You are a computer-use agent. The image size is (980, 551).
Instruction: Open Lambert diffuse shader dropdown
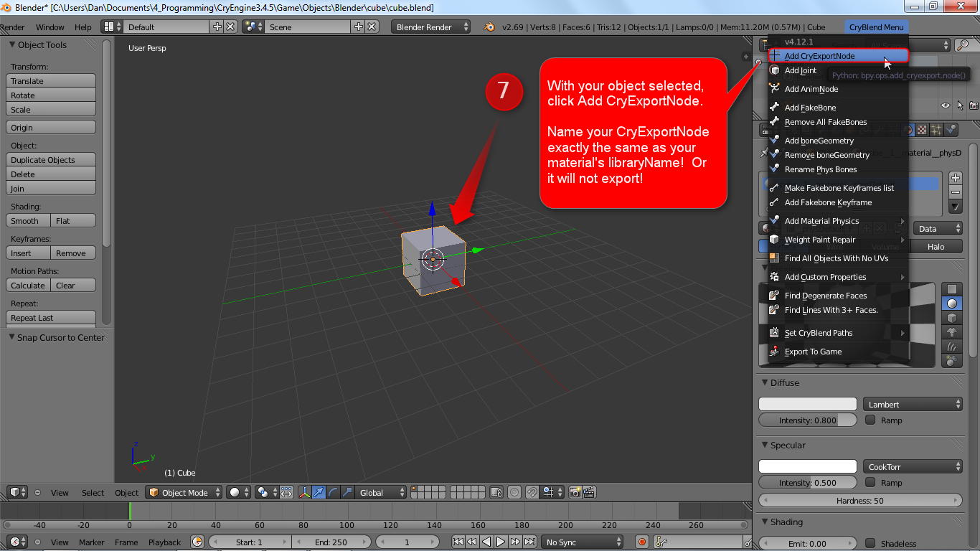pos(913,405)
